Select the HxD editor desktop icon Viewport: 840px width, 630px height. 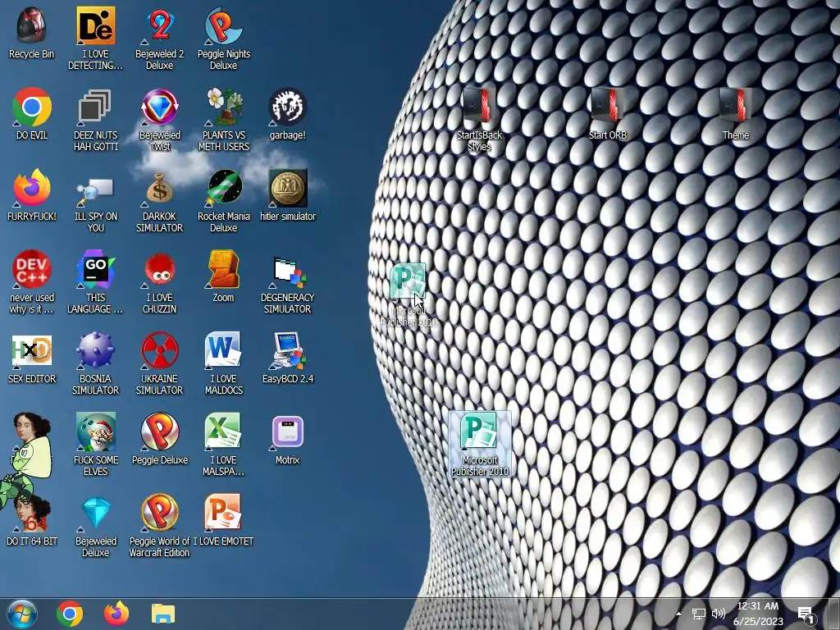[x=32, y=351]
